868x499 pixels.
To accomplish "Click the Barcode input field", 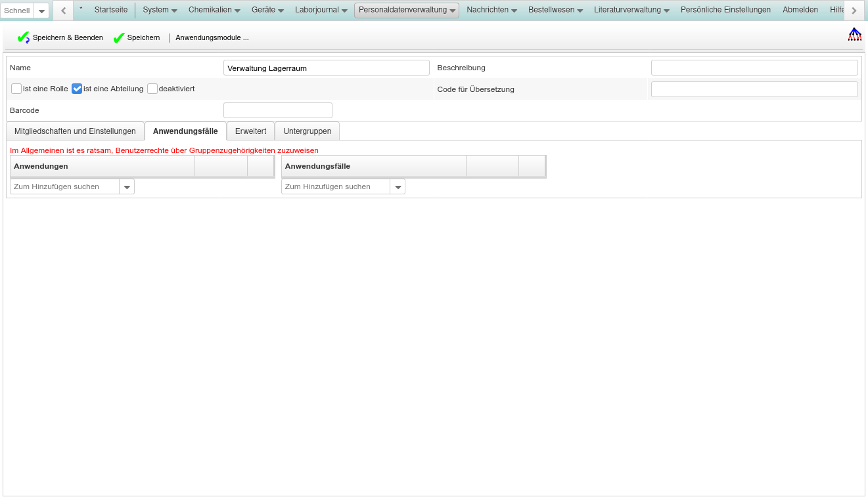I will click(x=277, y=110).
